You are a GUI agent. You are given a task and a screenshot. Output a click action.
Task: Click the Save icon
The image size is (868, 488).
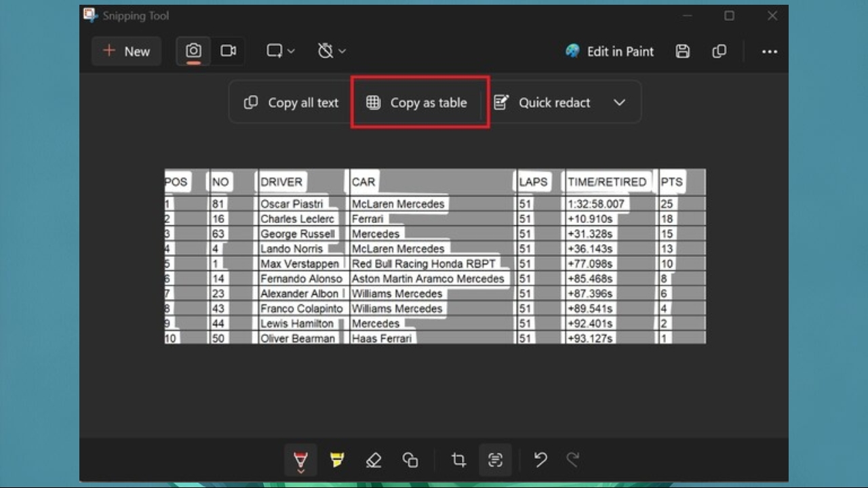(683, 52)
